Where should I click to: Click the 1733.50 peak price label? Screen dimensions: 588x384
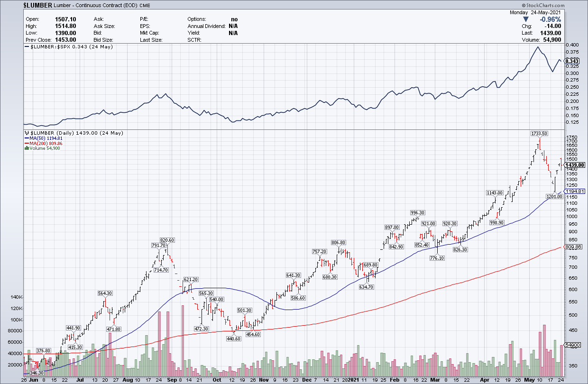click(539, 134)
